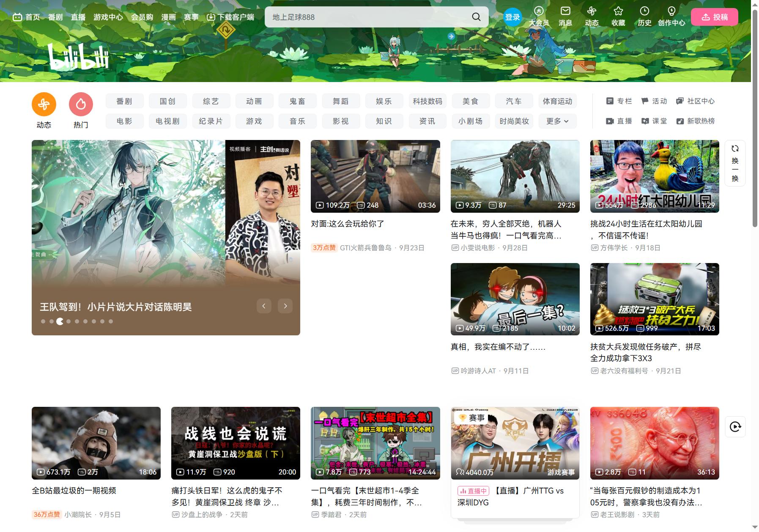759x532 pixels.
Task: Click the blue 登录 button
Action: (x=512, y=17)
